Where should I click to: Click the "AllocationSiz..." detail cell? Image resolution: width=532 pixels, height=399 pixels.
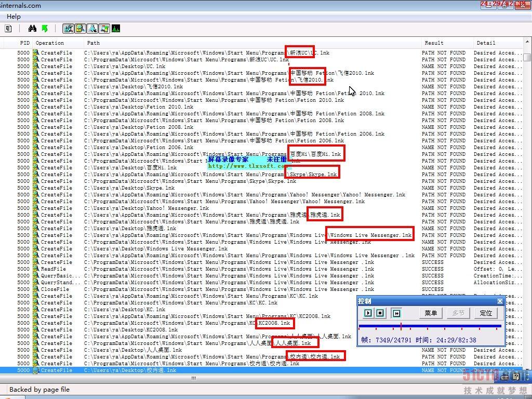(x=498, y=283)
